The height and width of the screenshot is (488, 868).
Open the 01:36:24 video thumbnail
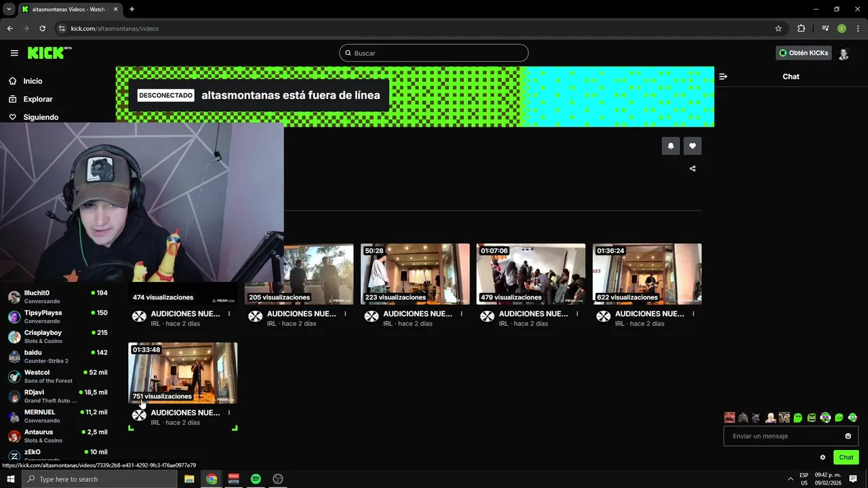tap(647, 274)
